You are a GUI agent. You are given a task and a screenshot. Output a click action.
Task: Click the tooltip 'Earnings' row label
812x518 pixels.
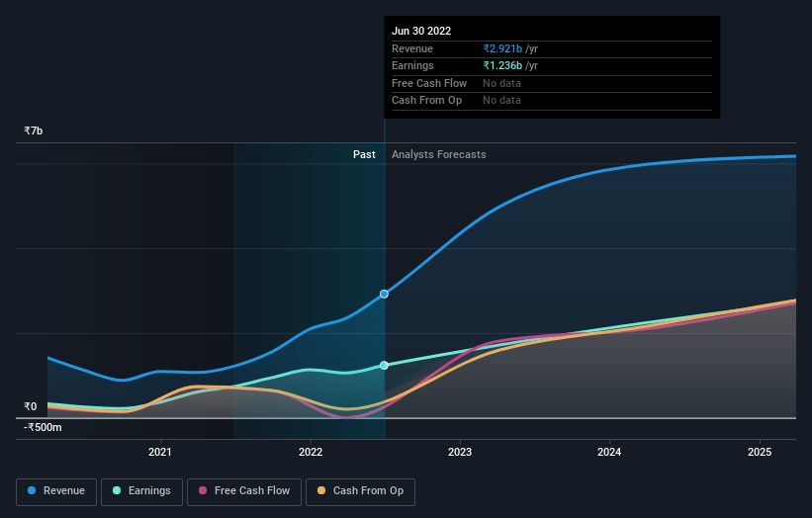[x=412, y=65]
